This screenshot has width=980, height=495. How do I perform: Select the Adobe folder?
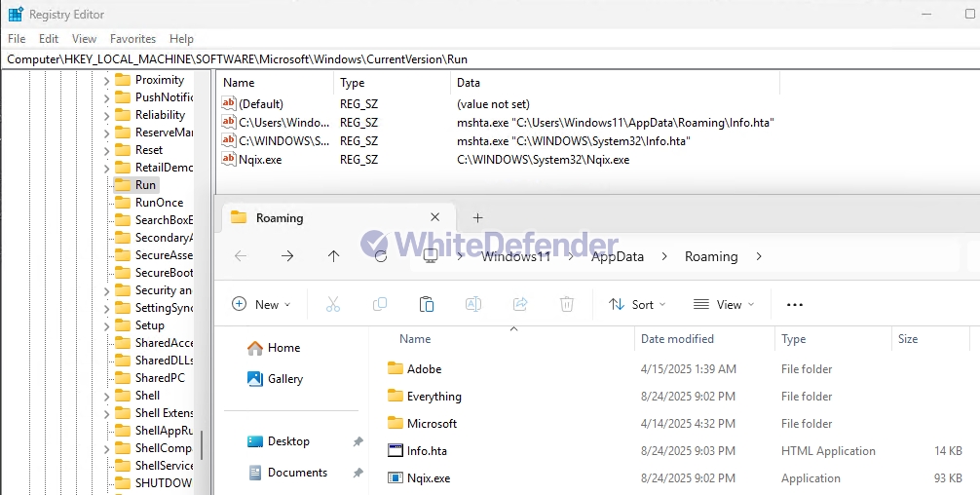pyautogui.click(x=414, y=368)
